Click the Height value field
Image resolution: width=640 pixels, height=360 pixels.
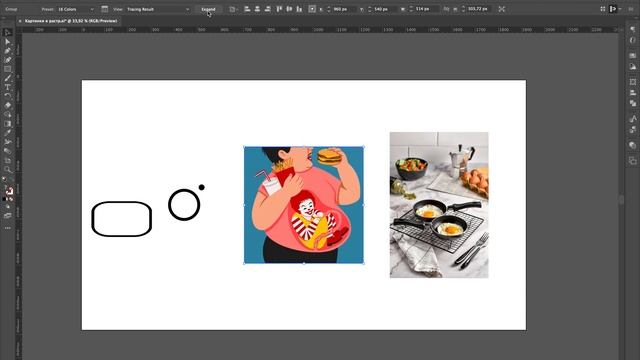[479, 9]
